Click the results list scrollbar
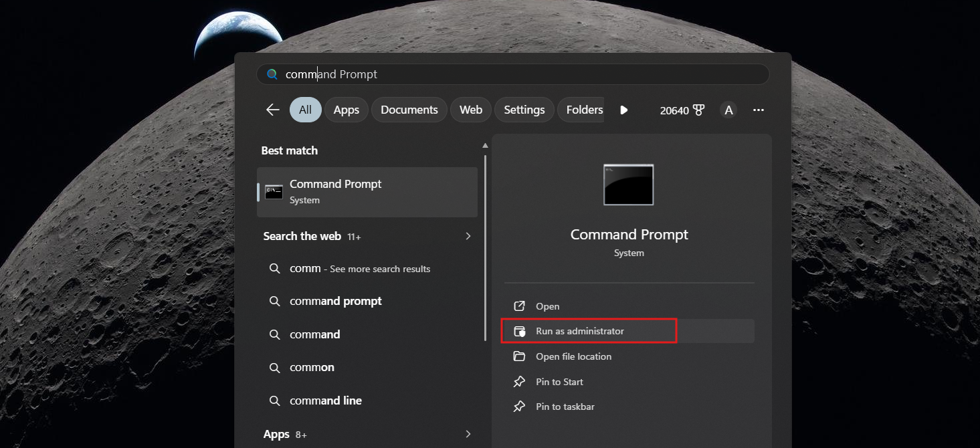Viewport: 980px width, 448px height. (486, 247)
